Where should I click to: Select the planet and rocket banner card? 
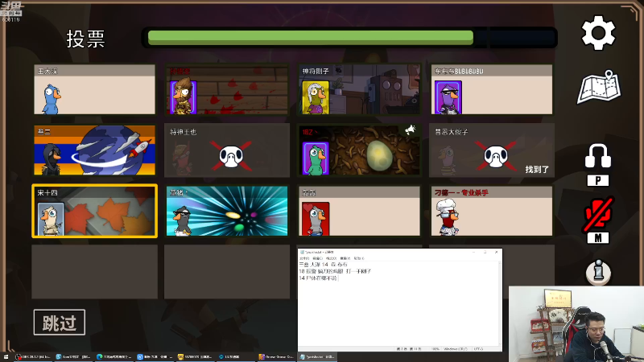pos(94,150)
